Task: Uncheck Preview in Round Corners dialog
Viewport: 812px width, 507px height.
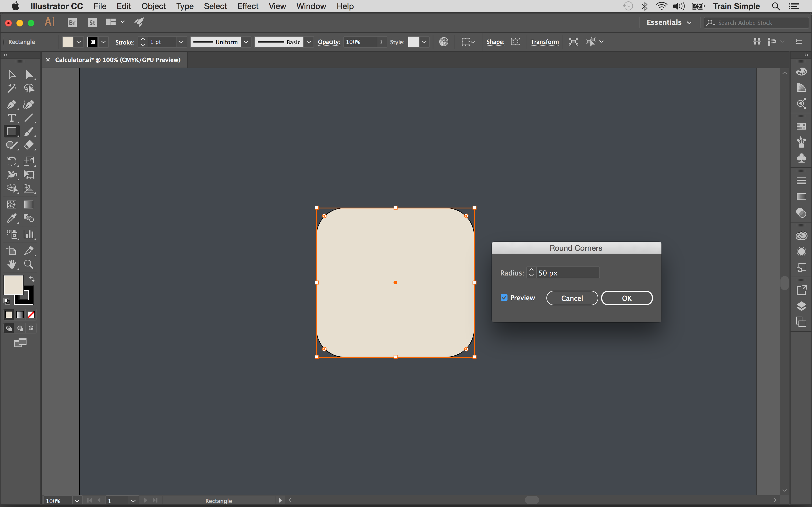Action: click(505, 297)
